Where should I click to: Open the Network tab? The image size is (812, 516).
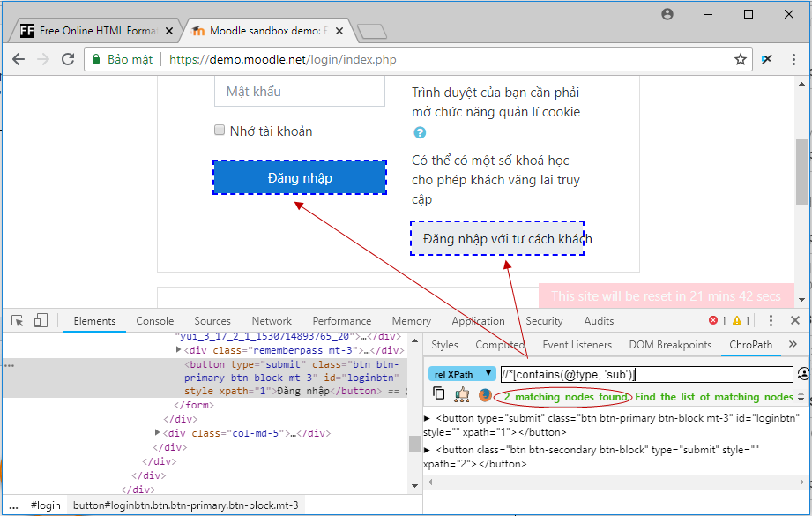(x=272, y=321)
